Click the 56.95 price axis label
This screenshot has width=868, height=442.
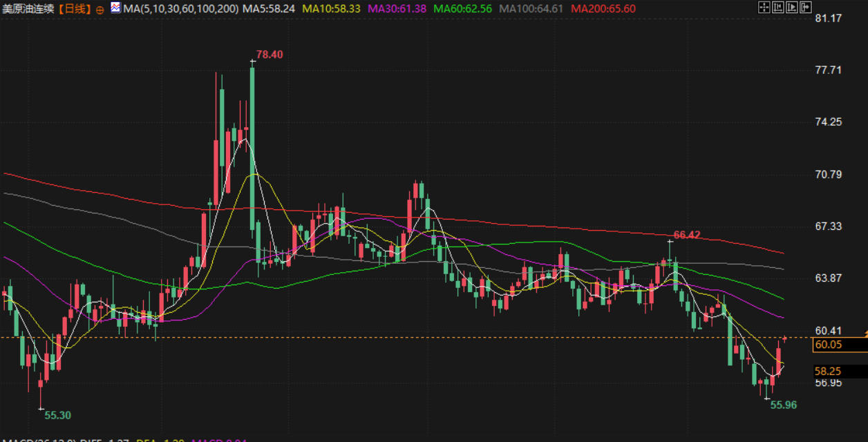[829, 382]
